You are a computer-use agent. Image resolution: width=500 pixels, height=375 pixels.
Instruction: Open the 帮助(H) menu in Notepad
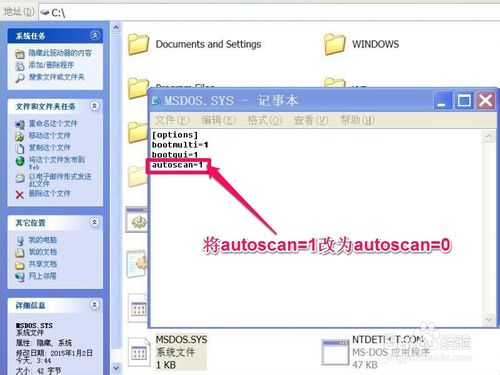[x=357, y=120]
